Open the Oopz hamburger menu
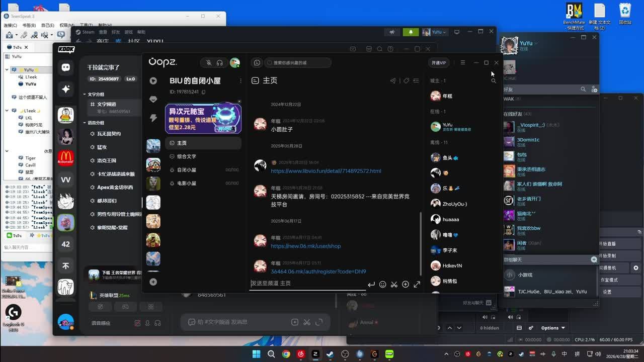This screenshot has height=362, width=644. pyautogui.click(x=462, y=63)
